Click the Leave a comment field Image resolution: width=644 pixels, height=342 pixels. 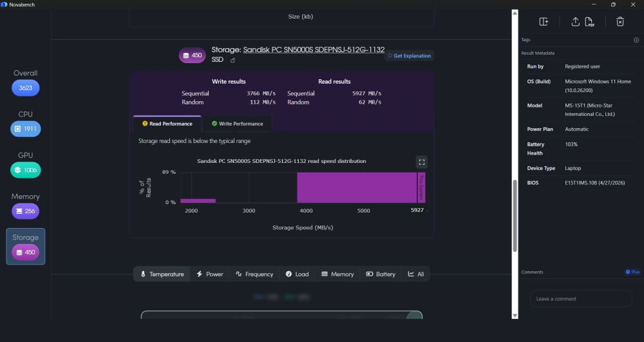coord(581,299)
